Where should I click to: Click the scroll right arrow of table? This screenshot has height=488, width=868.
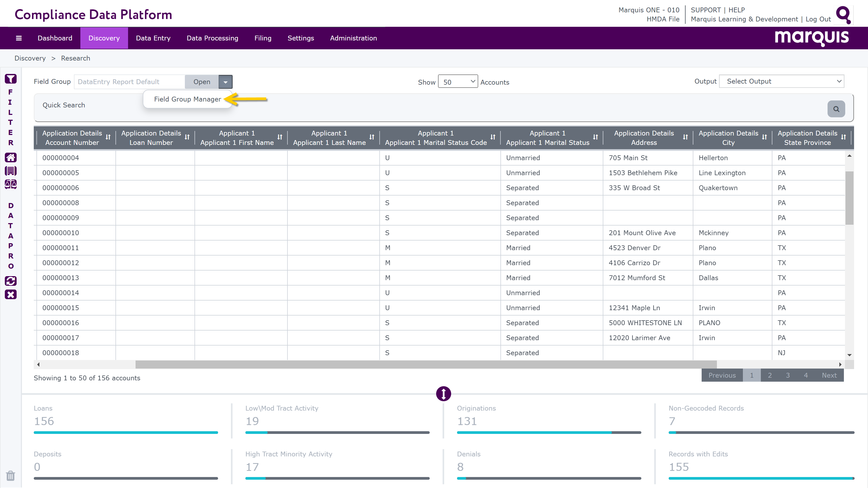tap(840, 365)
